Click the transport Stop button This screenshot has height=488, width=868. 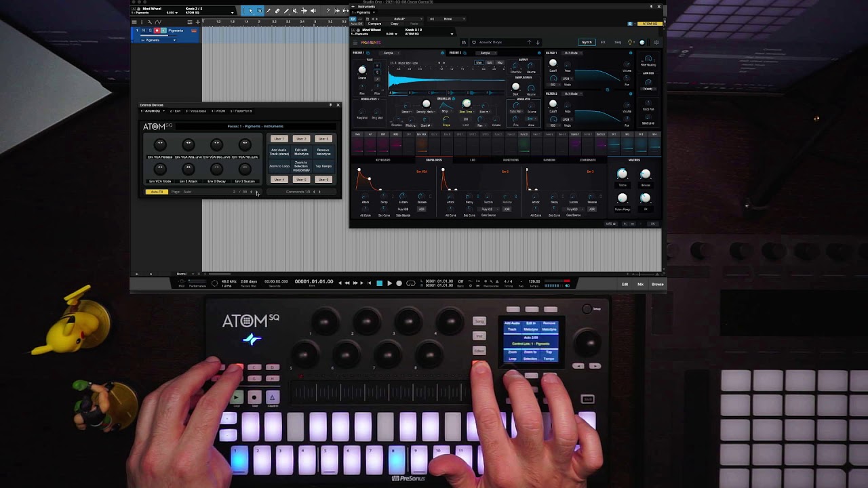point(380,283)
